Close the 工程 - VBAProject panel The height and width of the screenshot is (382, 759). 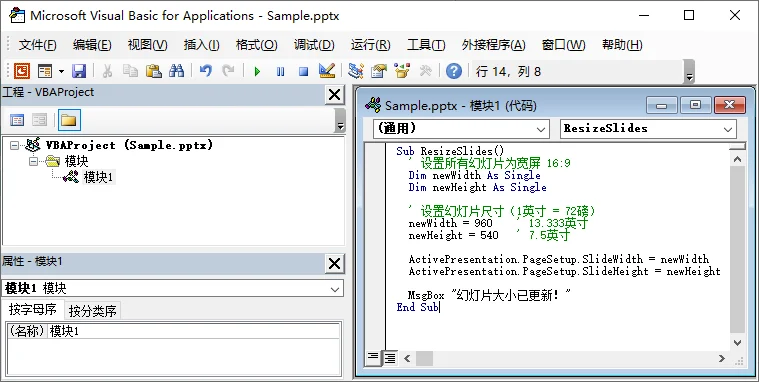(x=334, y=94)
